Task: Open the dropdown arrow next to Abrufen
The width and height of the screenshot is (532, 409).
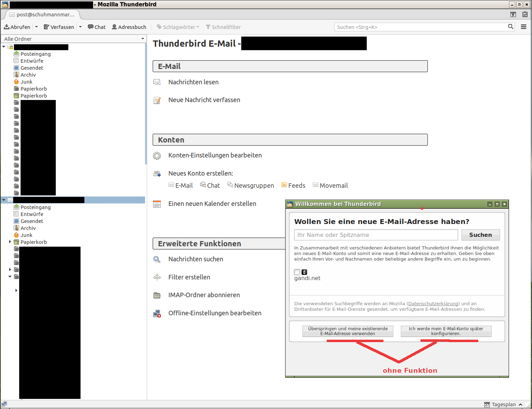Action: pos(36,27)
